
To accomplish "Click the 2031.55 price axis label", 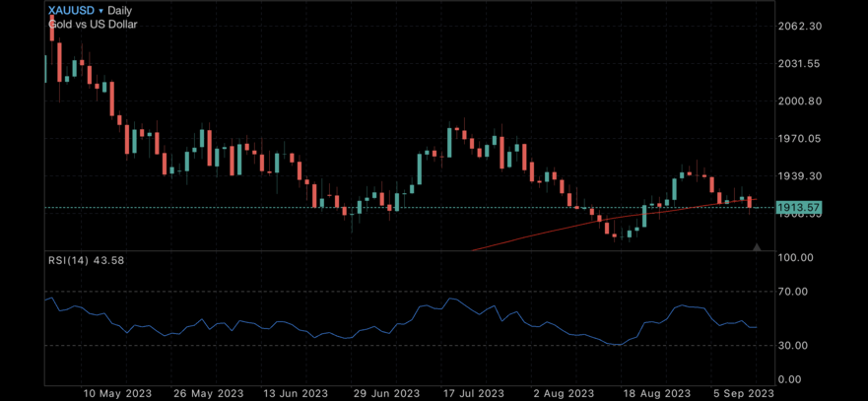I will point(799,64).
